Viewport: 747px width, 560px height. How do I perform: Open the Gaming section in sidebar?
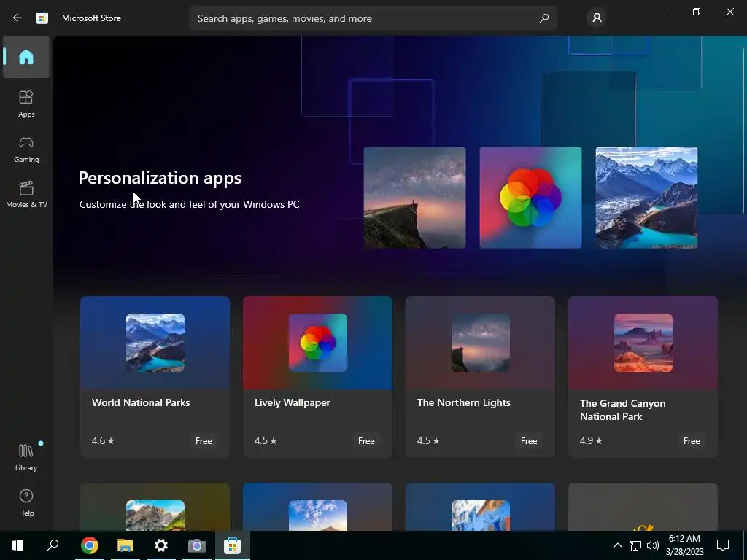point(26,149)
